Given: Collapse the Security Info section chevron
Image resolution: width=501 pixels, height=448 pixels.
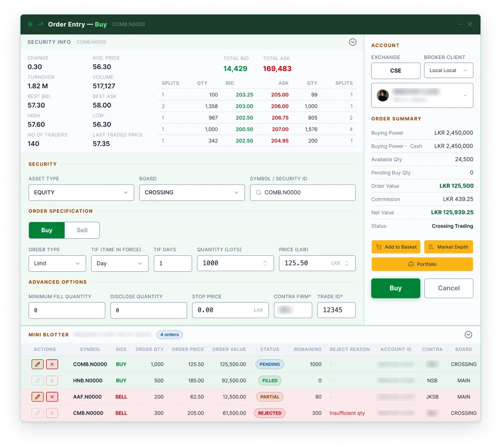Looking at the screenshot, I should (352, 42).
